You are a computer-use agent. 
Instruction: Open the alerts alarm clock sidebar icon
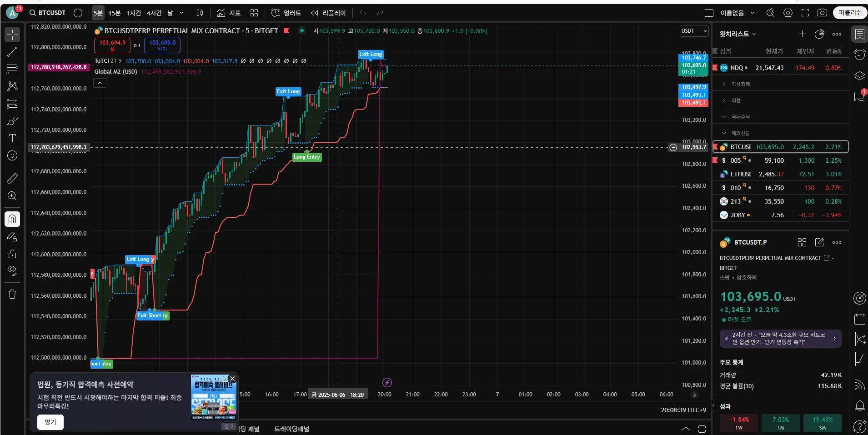pyautogui.click(x=859, y=55)
